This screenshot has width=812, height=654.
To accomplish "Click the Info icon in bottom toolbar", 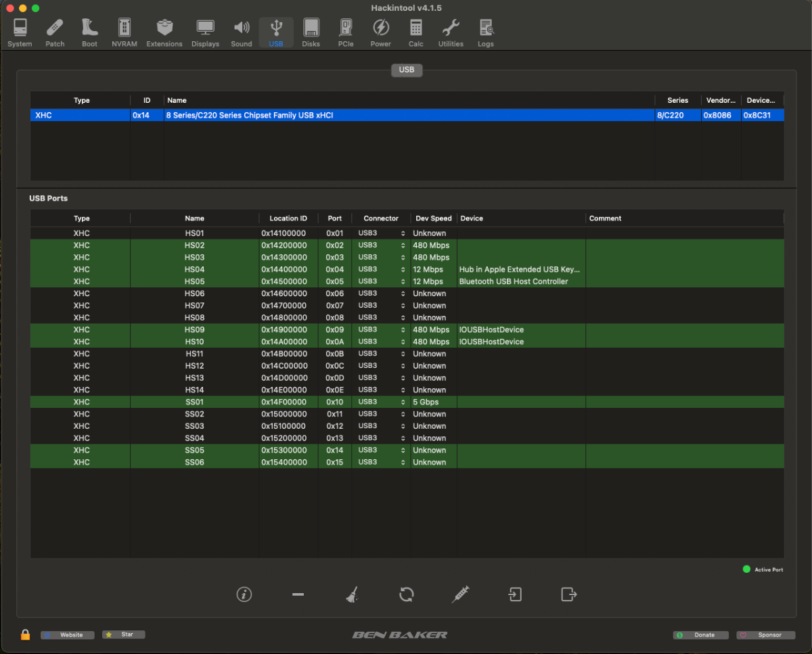I will click(244, 594).
